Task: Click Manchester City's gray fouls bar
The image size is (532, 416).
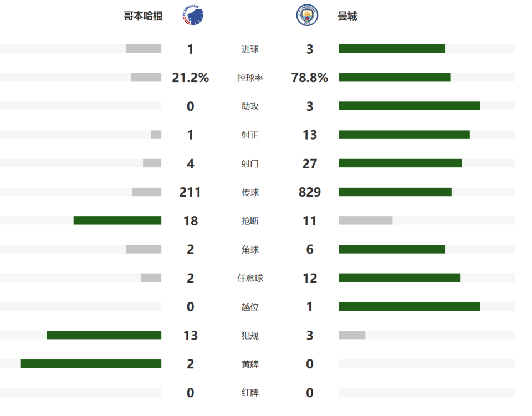Action: [352, 335]
